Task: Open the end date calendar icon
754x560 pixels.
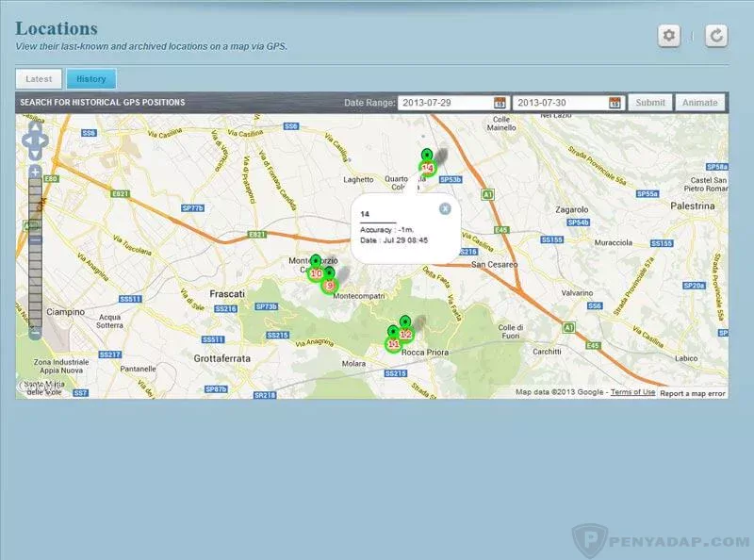Action: click(615, 103)
